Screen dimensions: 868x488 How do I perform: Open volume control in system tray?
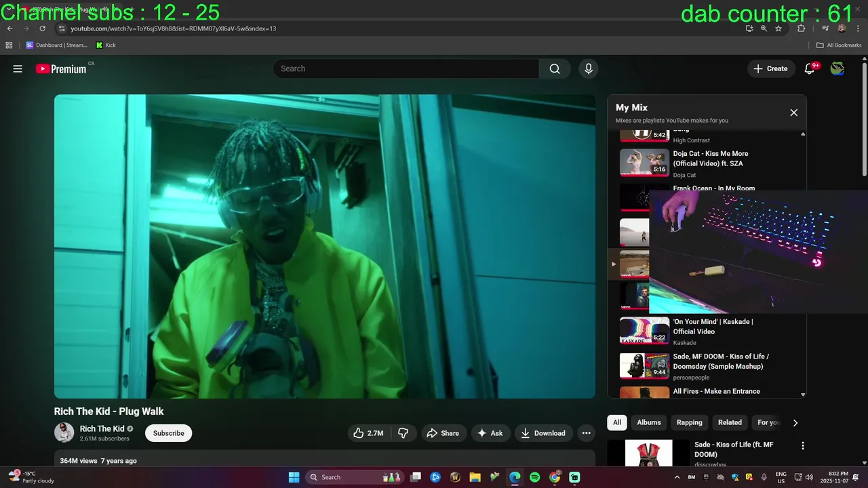(809, 477)
